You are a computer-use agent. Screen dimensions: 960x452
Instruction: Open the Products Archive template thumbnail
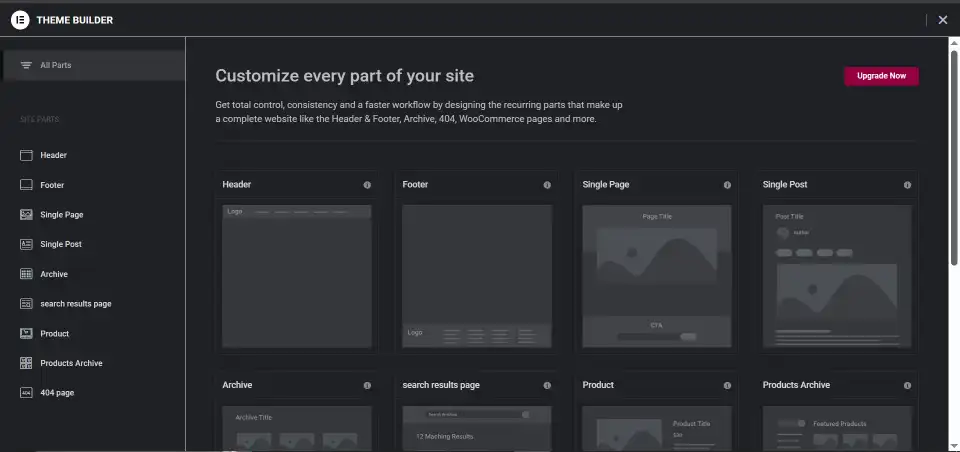click(x=837, y=429)
